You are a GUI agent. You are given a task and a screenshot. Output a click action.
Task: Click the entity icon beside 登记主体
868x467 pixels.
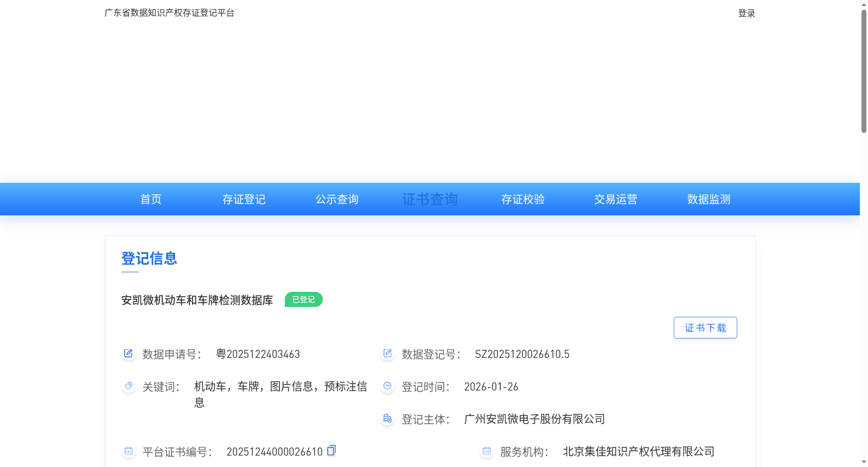[387, 419]
